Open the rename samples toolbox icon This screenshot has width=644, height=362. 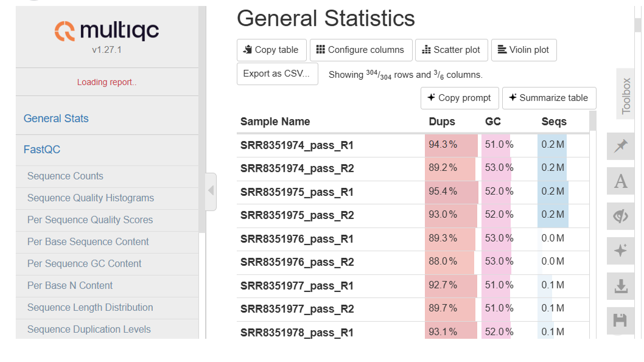(621, 181)
